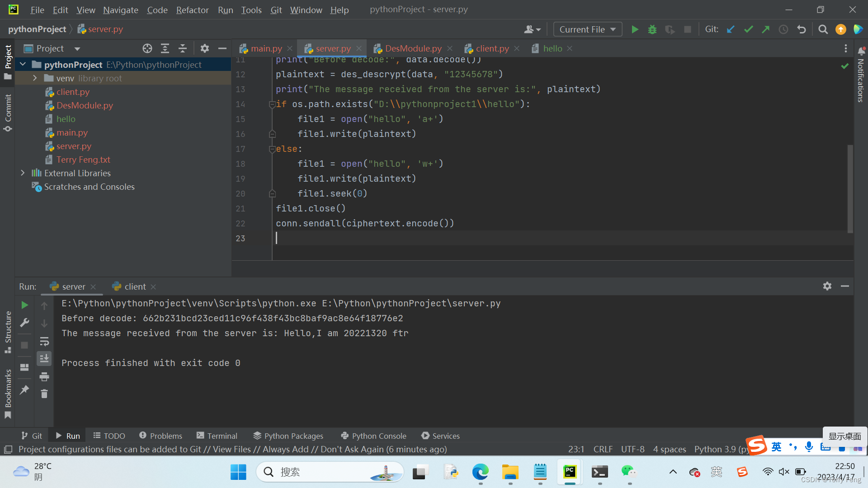
Task: Select the 'Current File' run configuration dropdown
Action: click(586, 28)
